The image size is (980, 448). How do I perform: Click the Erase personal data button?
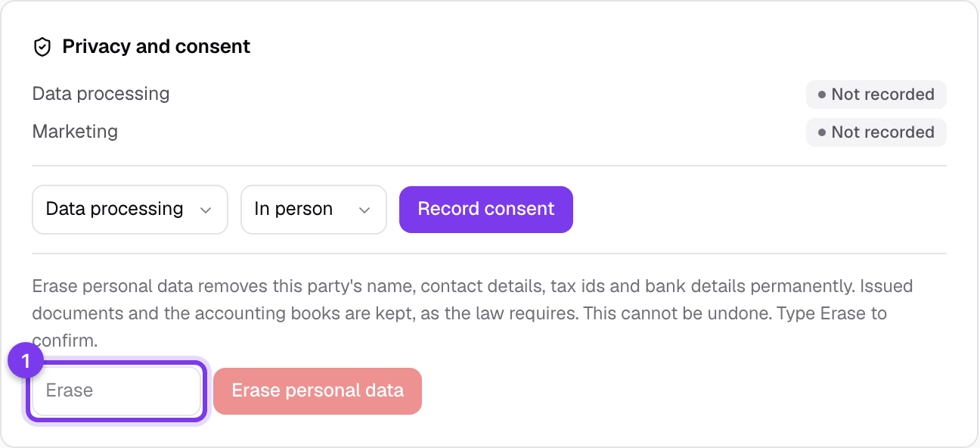click(318, 391)
